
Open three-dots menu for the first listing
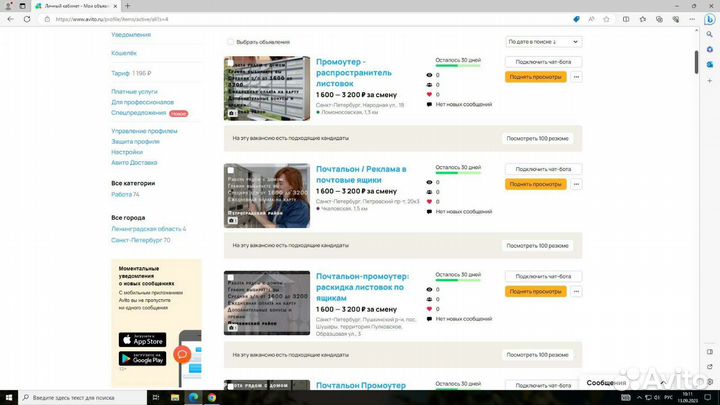pyautogui.click(x=576, y=76)
